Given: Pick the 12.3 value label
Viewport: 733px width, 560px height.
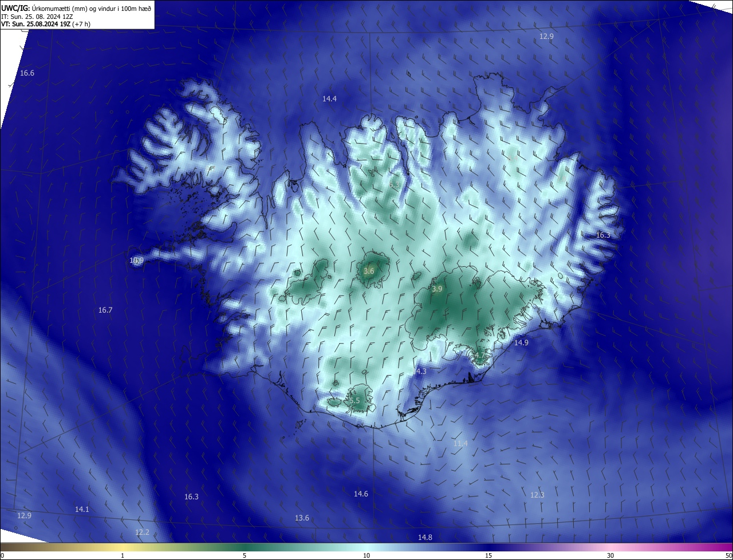Looking at the screenshot, I should pyautogui.click(x=537, y=495).
